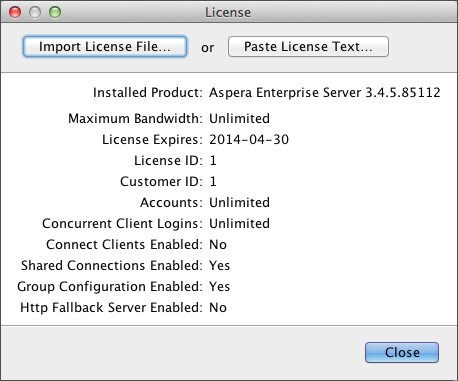458x381 pixels.
Task: Click the Customer ID value 1
Action: click(x=213, y=182)
